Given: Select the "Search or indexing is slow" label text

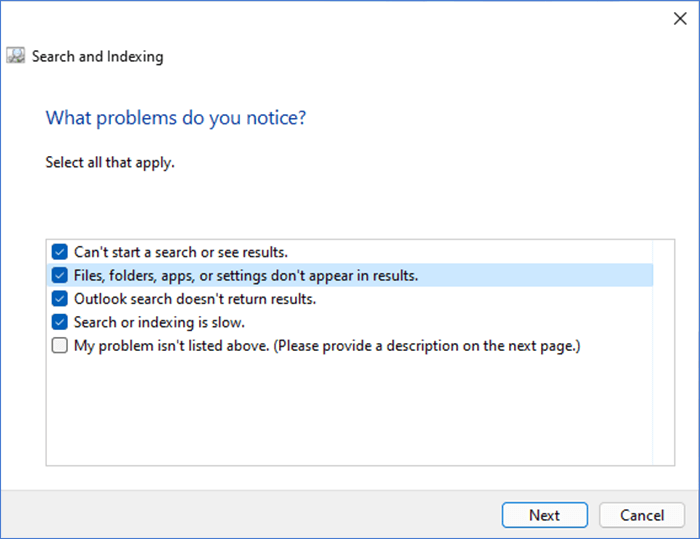Looking at the screenshot, I should [159, 322].
